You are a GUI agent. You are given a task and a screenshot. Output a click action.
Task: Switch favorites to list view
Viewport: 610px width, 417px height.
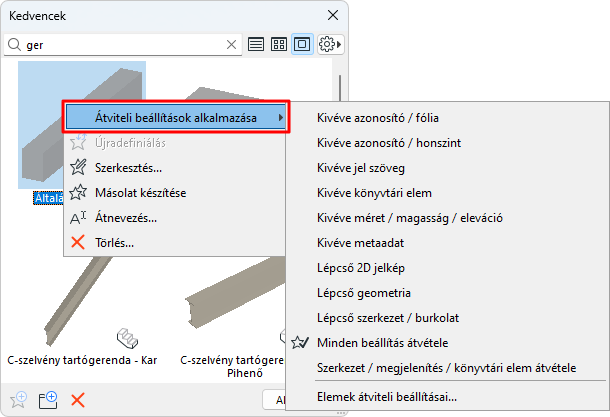[x=256, y=45]
